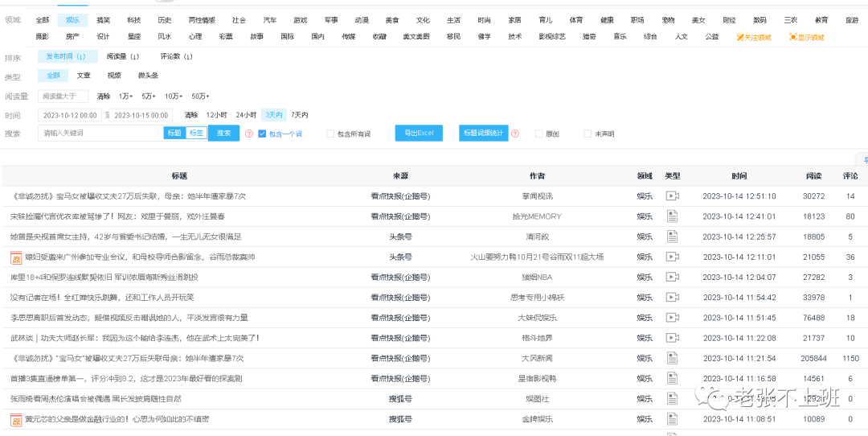The image size is (868, 436).
Task: Click the end date field 2023-10-15 00:00
Action: pos(141,115)
